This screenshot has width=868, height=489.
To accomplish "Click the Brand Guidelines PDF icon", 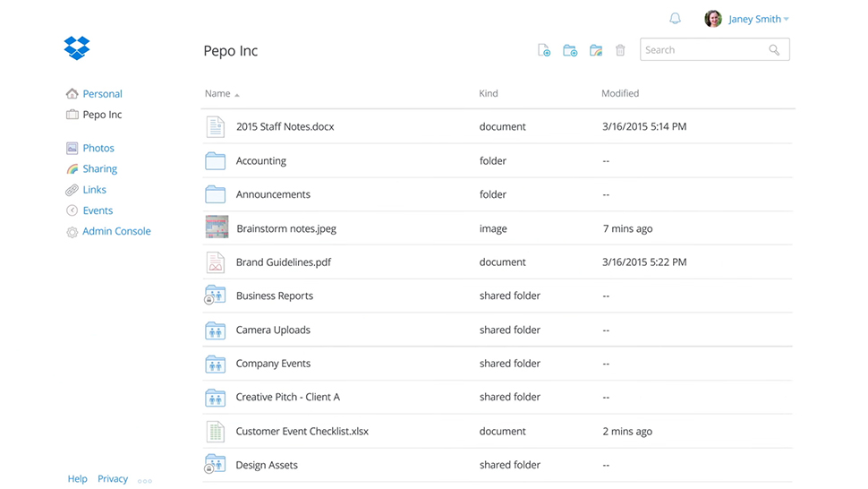I will (x=216, y=262).
